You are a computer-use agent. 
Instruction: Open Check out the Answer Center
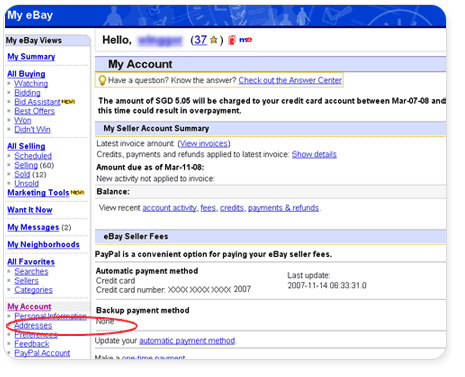point(290,80)
